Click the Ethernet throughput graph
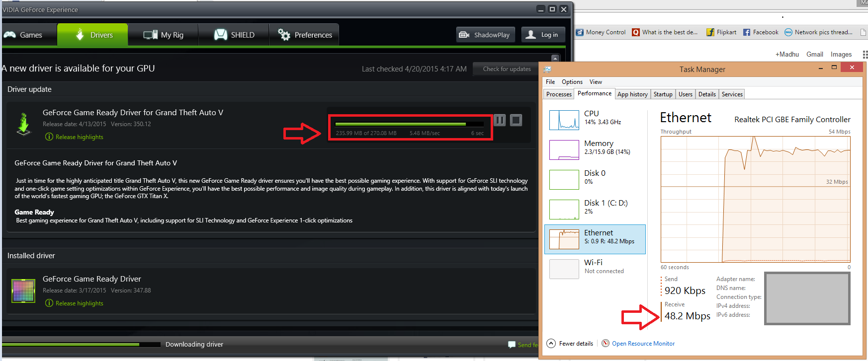 coord(755,199)
